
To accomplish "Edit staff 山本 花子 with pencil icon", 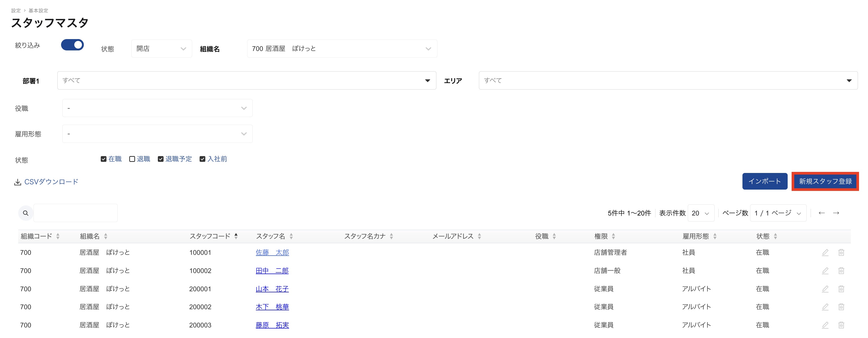I will (825, 289).
